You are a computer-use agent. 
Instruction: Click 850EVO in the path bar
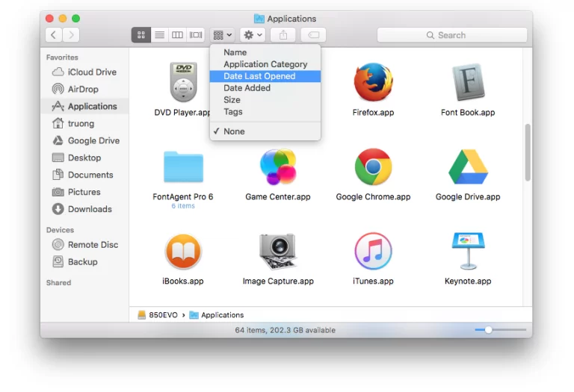(x=158, y=315)
